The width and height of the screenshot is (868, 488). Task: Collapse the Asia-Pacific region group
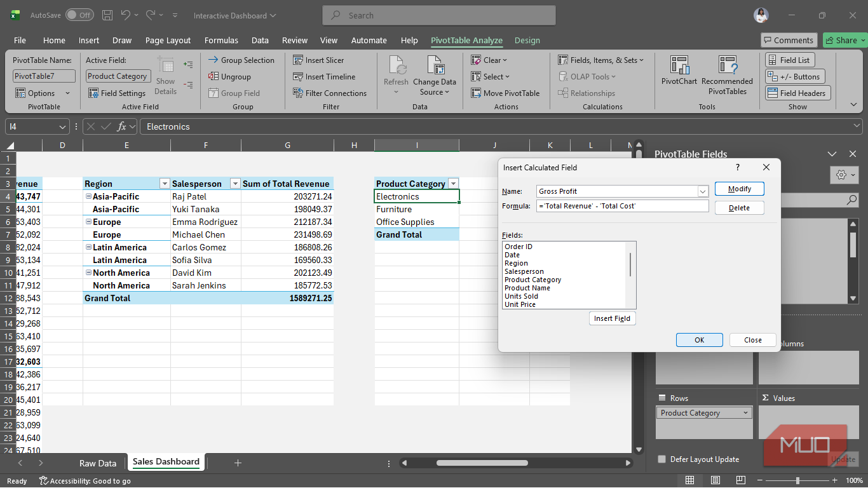coord(88,197)
